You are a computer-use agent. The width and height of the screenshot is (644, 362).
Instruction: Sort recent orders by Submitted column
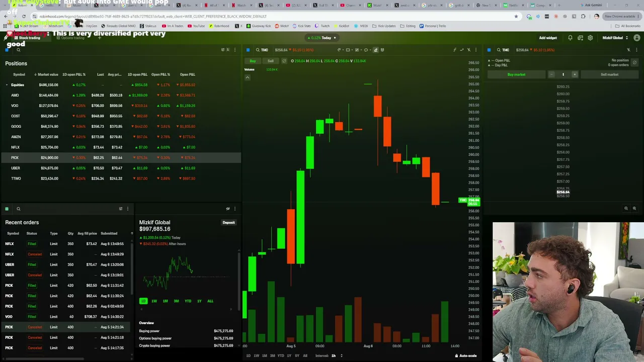click(109, 233)
